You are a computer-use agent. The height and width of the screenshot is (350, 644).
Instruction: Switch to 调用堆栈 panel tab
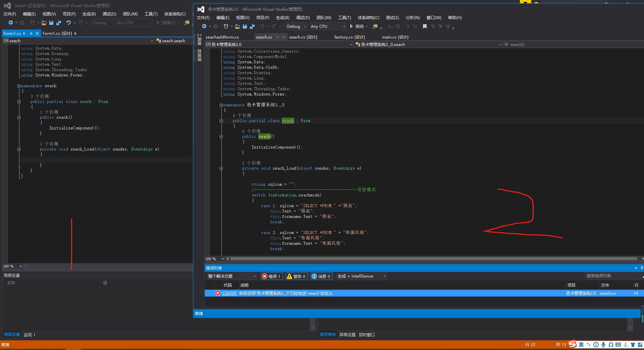pyautogui.click(x=327, y=335)
